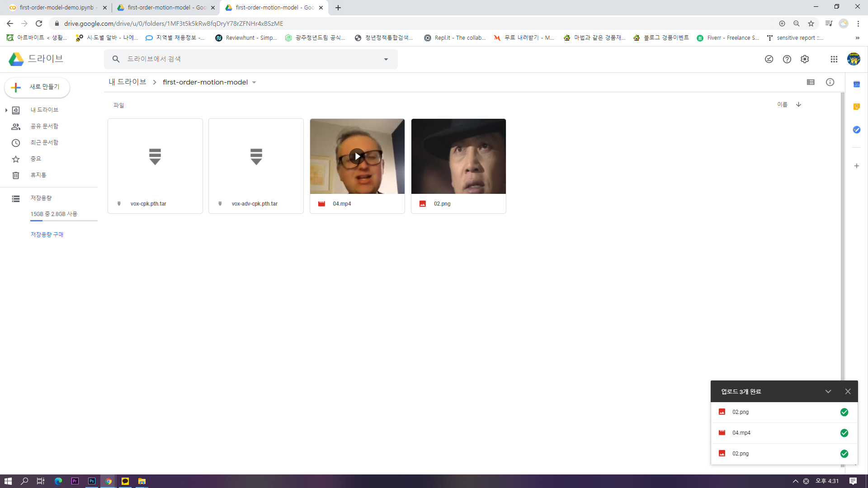Click the New create button
This screenshot has width=868, height=488.
[x=37, y=87]
